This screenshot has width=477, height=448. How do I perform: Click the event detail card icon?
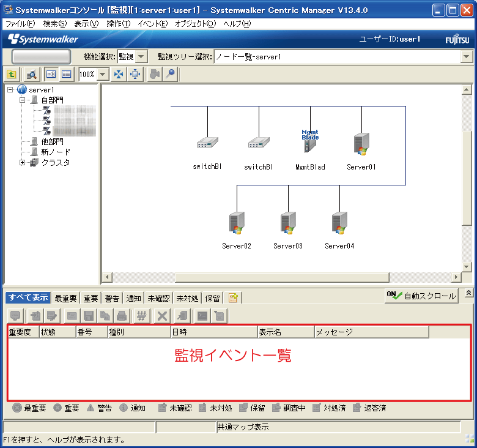(x=72, y=316)
